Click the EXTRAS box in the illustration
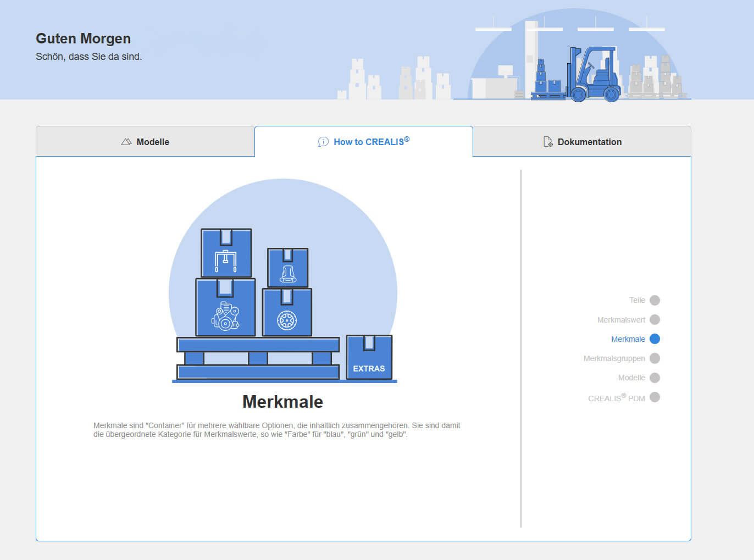Image resolution: width=754 pixels, height=560 pixels. pyautogui.click(x=369, y=358)
